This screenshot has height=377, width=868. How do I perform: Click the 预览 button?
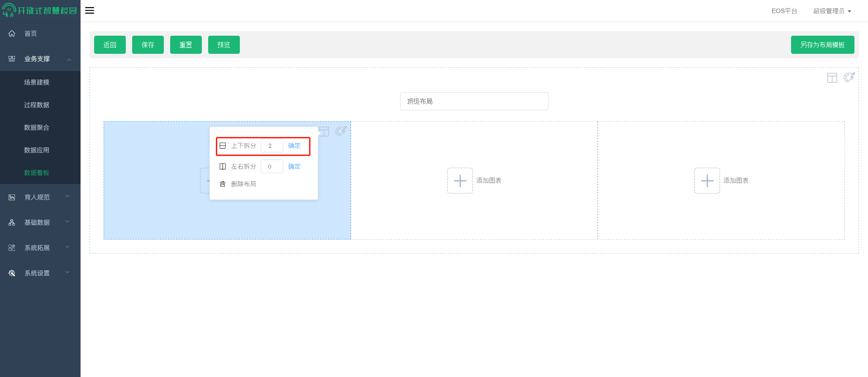coord(224,45)
